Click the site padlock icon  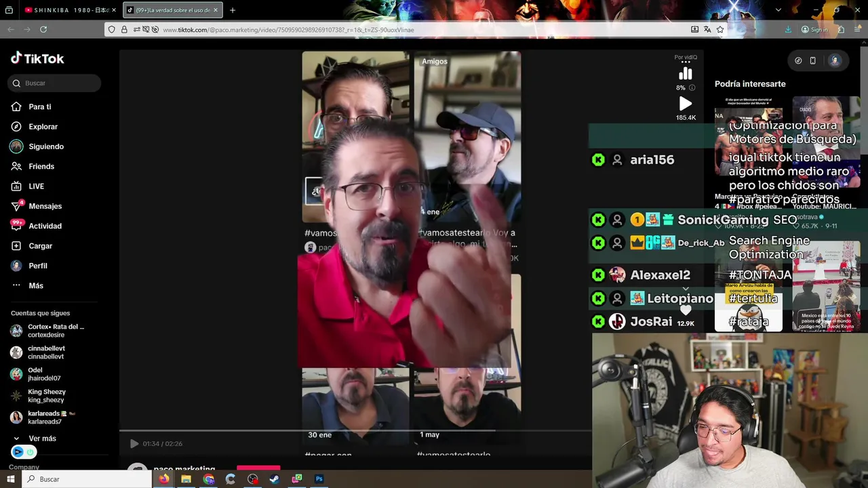(x=124, y=29)
